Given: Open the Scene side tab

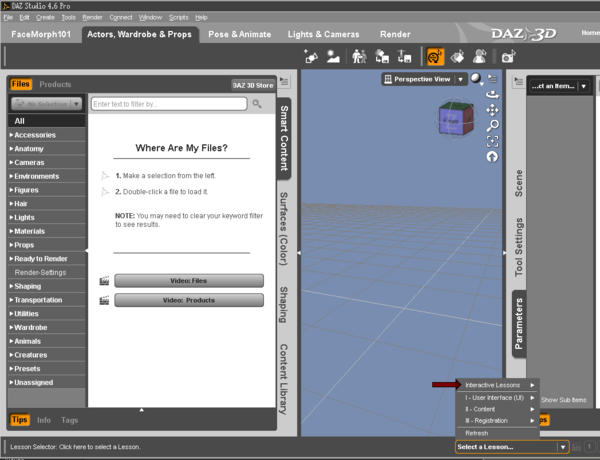Looking at the screenshot, I should (518, 183).
